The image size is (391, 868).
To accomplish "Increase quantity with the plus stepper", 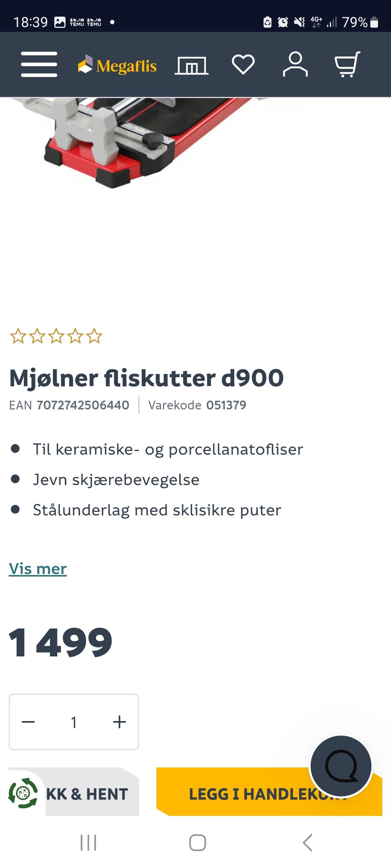I will [x=119, y=722].
